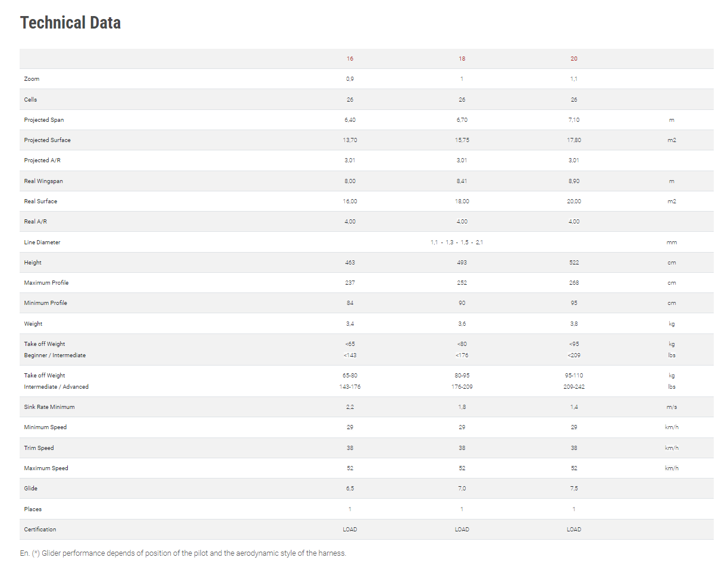Click the "Maximum Profile" row label
The height and width of the screenshot is (573, 728).
46,283
